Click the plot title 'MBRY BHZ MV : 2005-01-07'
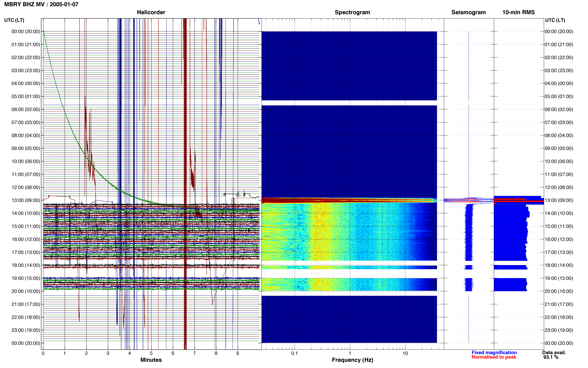The width and height of the screenshot is (588, 368). pyautogui.click(x=41, y=4)
